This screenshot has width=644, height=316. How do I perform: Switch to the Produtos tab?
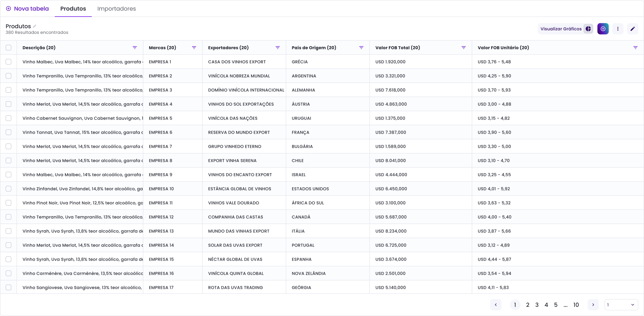(x=73, y=8)
